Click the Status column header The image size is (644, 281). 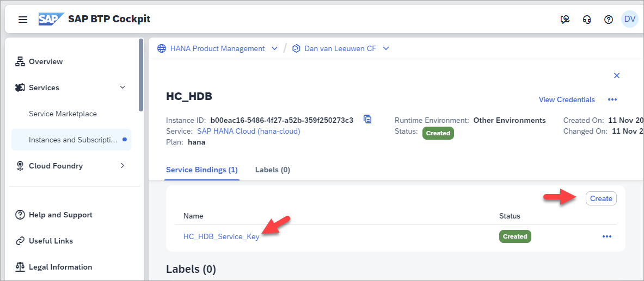pyautogui.click(x=510, y=216)
